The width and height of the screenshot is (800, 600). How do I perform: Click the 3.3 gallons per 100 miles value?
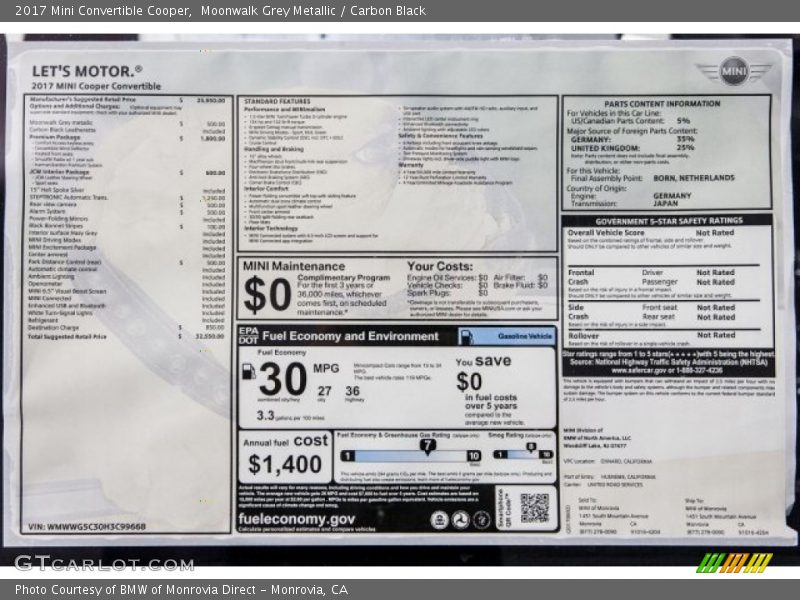coord(265,416)
